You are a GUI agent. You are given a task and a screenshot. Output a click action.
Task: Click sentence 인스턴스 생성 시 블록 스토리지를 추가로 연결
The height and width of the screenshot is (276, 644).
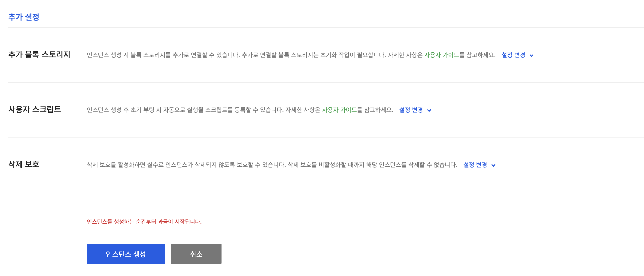pos(163,55)
